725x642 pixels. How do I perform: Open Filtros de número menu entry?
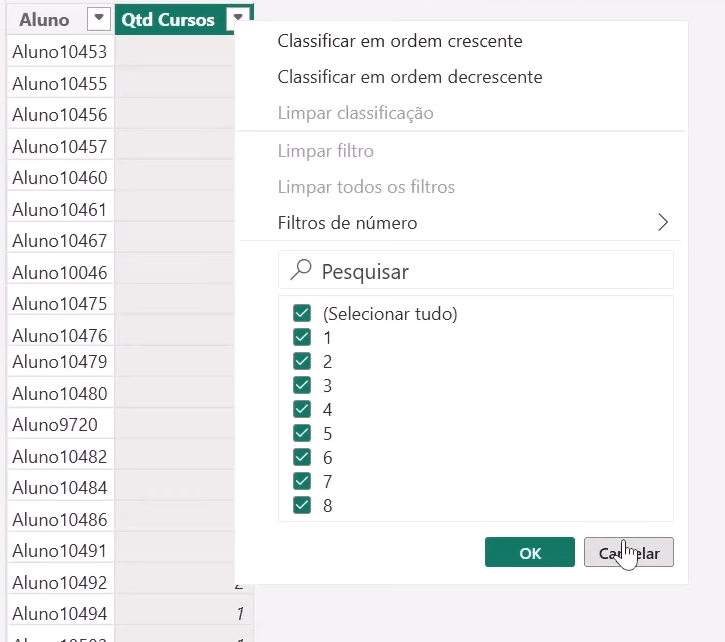coord(347,223)
